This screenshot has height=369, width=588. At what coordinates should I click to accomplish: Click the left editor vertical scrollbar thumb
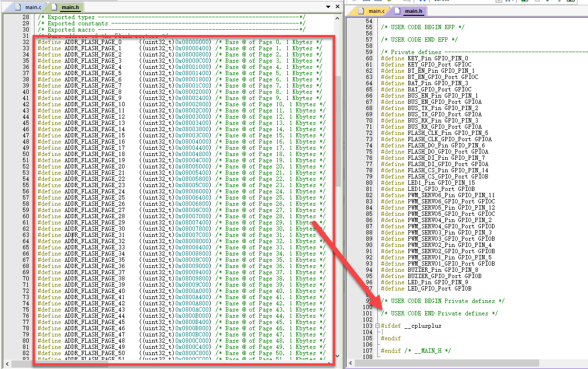[x=338, y=131]
